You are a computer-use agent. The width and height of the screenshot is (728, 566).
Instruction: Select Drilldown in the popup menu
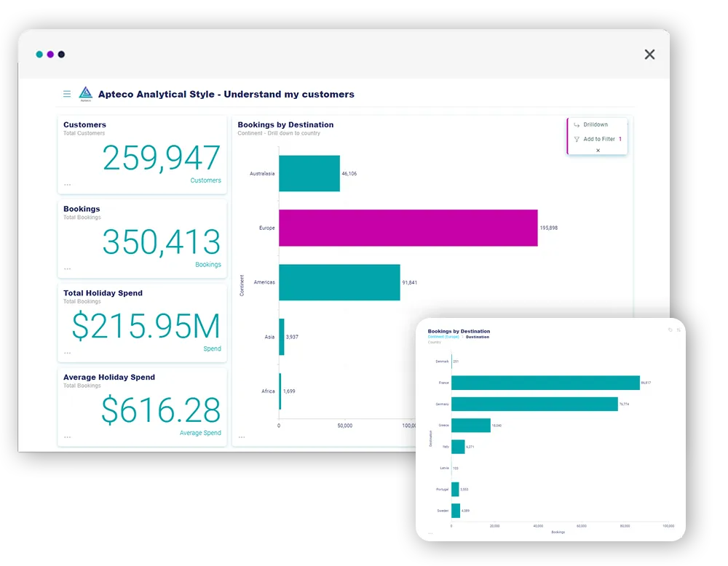pos(596,125)
